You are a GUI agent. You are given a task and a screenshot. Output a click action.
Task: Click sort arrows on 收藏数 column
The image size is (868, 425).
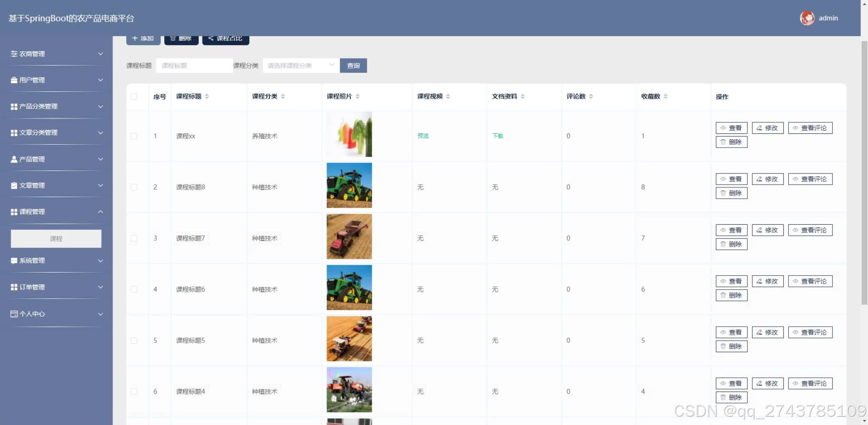pos(666,96)
